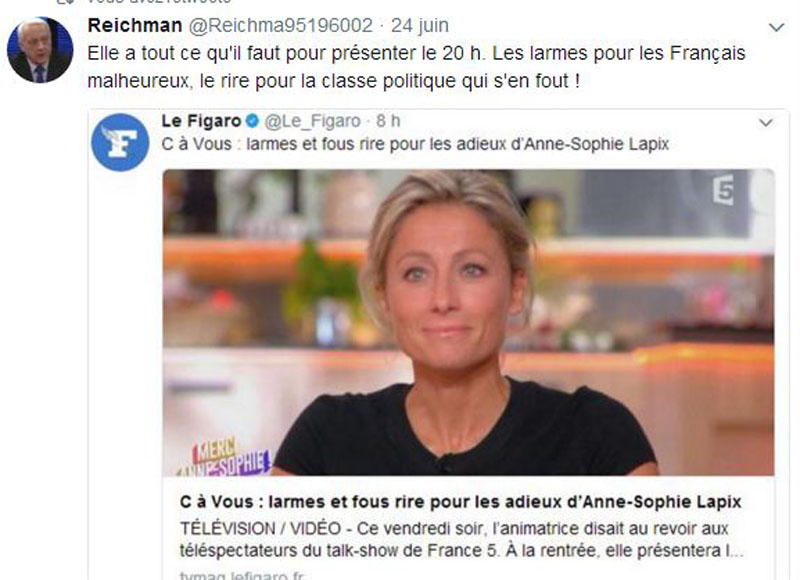Screen dimensions: 800x580
Task: Open the bold C à Vous article headline
Action: click(x=460, y=502)
